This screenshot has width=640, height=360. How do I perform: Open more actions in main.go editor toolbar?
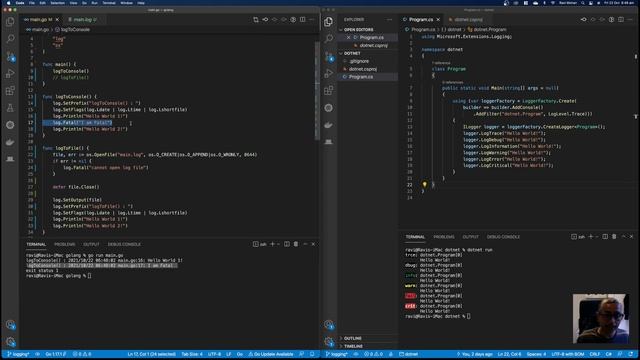pyautogui.click(x=312, y=19)
